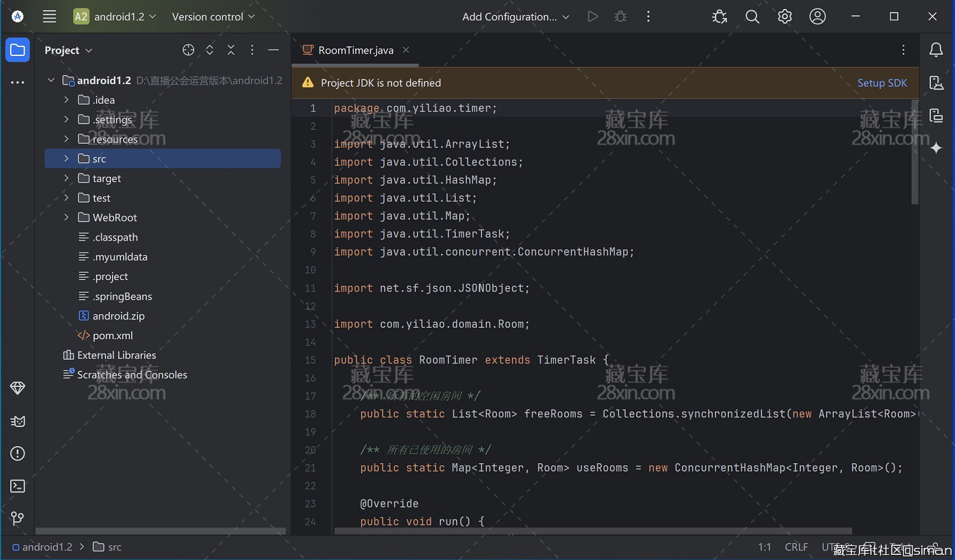The height and width of the screenshot is (560, 955).
Task: Click line number 15 in gutter
Action: tap(310, 360)
